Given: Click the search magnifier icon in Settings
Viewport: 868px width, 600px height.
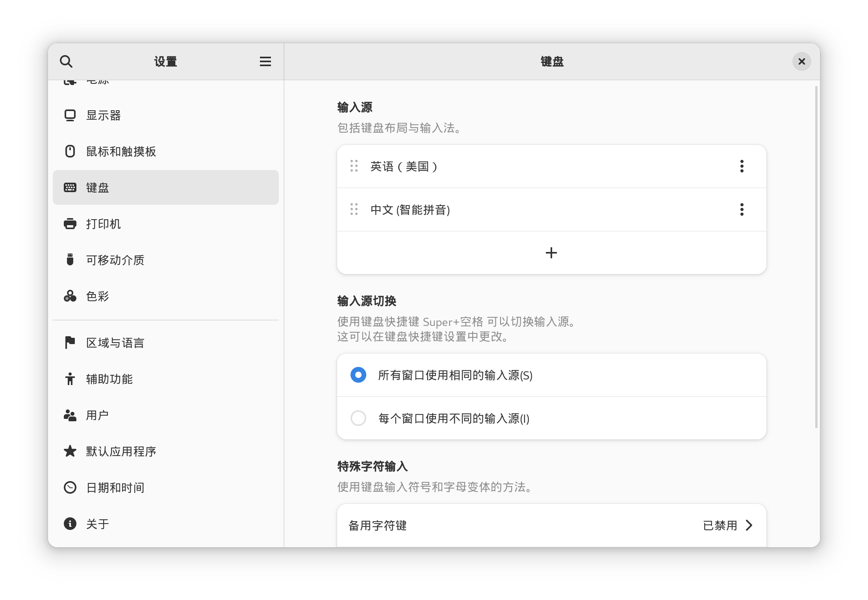Looking at the screenshot, I should click(x=66, y=61).
